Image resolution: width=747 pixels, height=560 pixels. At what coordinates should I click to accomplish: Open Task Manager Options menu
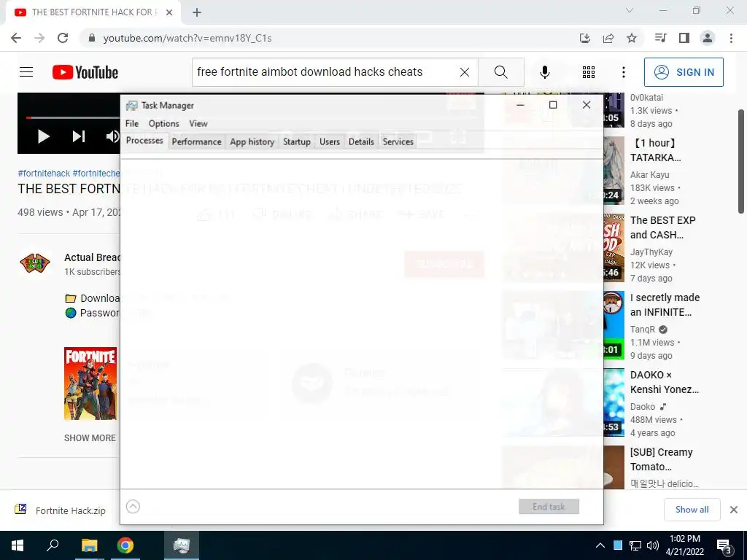164,124
